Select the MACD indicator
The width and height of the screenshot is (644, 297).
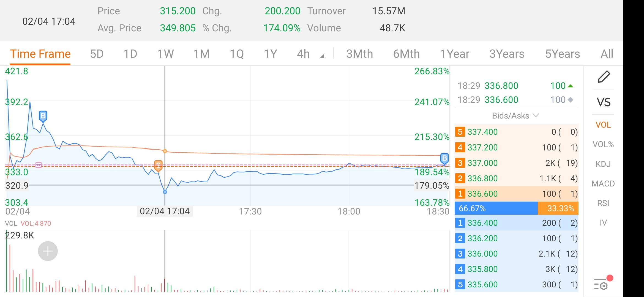[x=603, y=184]
